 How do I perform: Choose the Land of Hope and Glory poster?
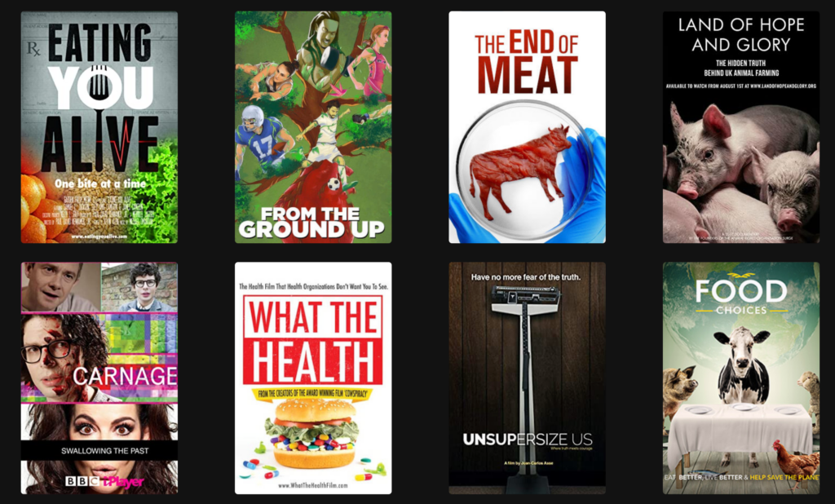coord(740,126)
